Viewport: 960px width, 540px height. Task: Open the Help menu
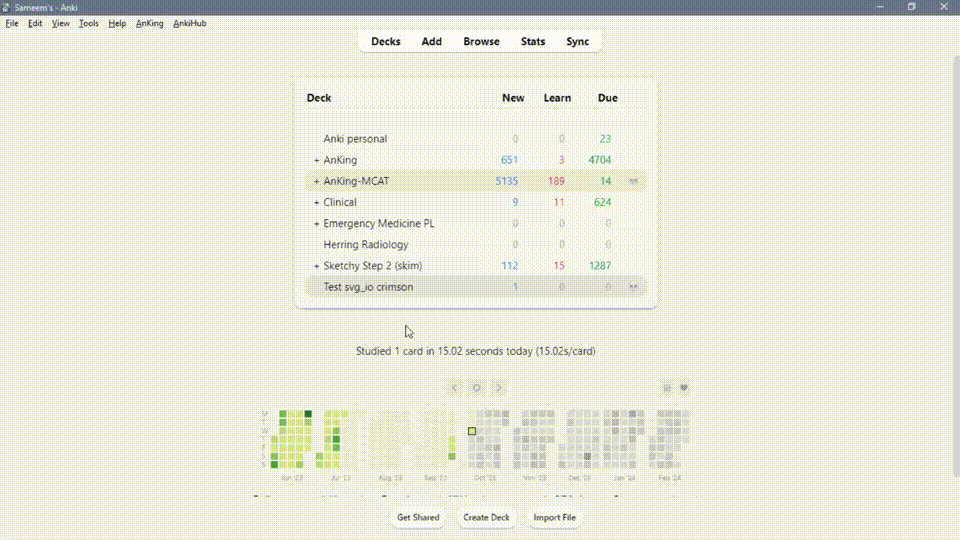[117, 23]
